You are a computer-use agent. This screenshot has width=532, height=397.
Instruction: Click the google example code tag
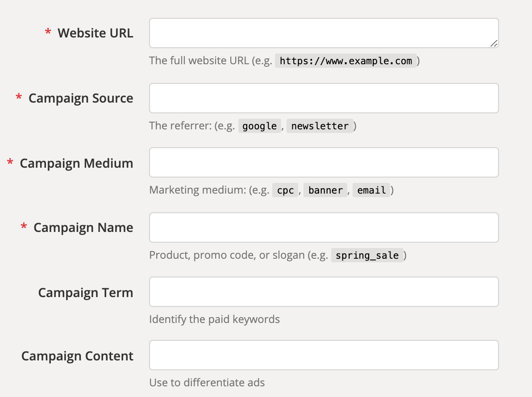point(260,126)
